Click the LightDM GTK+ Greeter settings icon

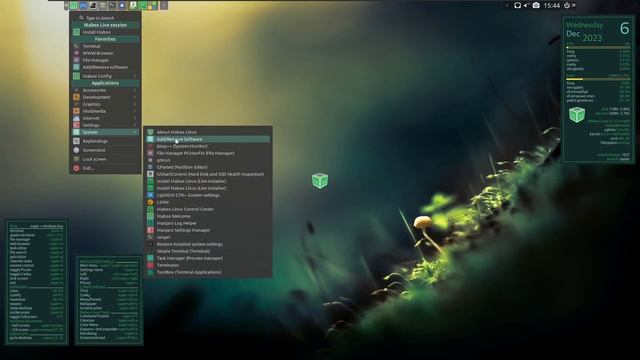[x=150, y=195]
